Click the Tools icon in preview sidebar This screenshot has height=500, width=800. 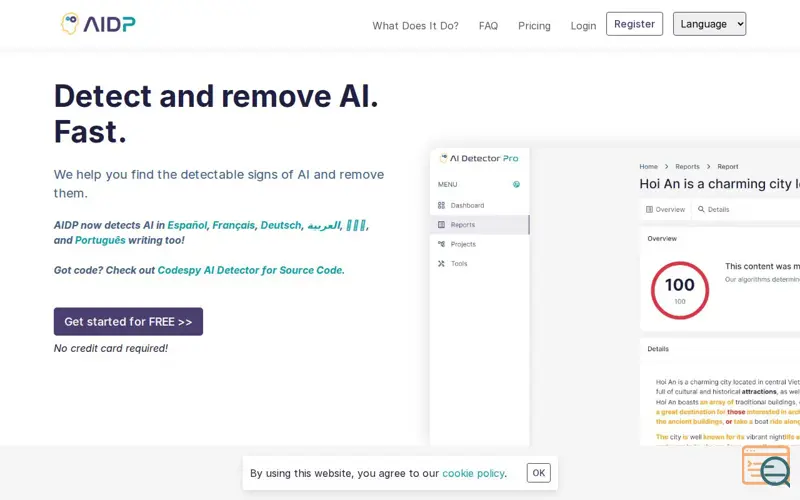pos(441,263)
